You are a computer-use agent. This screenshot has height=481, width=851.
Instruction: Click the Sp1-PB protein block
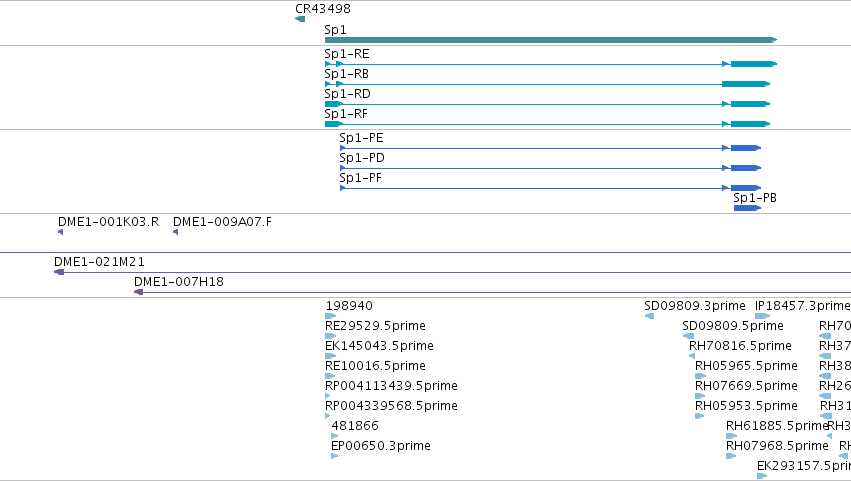pos(747,208)
